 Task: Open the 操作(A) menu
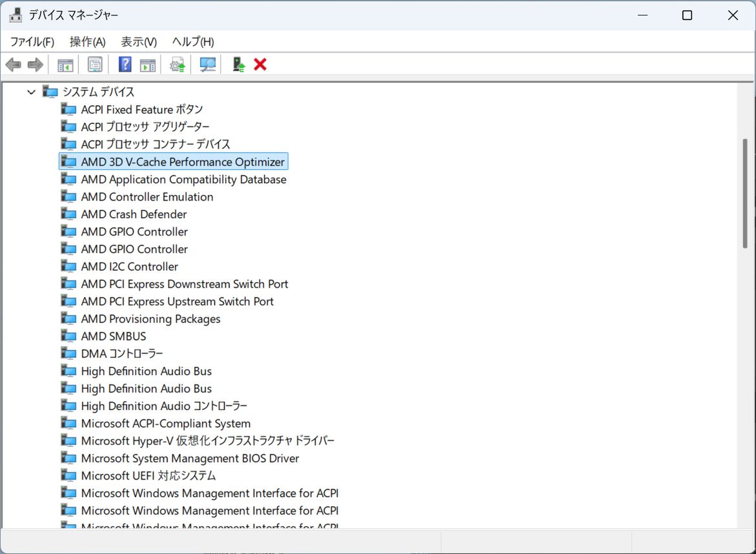click(87, 42)
